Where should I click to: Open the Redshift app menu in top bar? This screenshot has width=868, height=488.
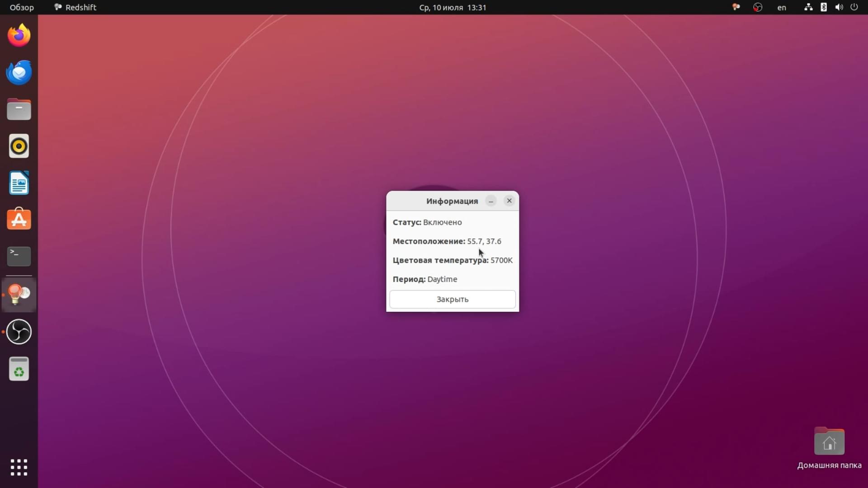point(75,7)
